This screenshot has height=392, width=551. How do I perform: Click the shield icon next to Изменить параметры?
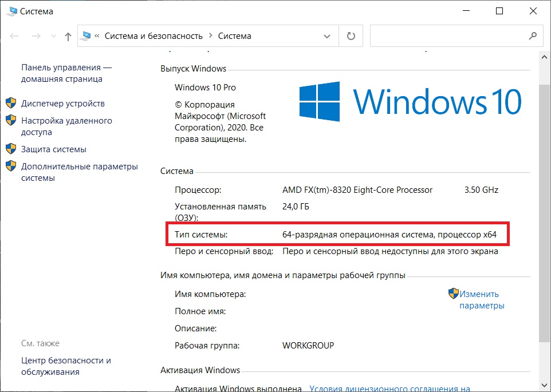pos(453,294)
